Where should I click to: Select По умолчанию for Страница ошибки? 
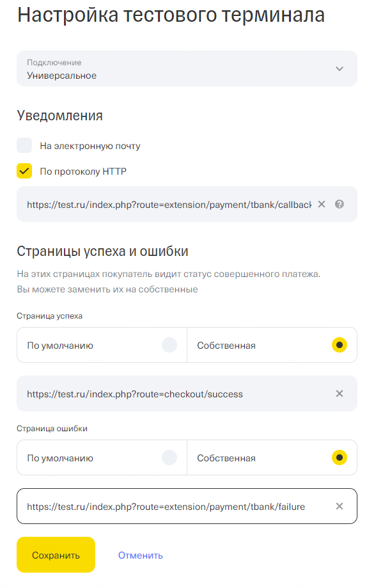click(102, 457)
